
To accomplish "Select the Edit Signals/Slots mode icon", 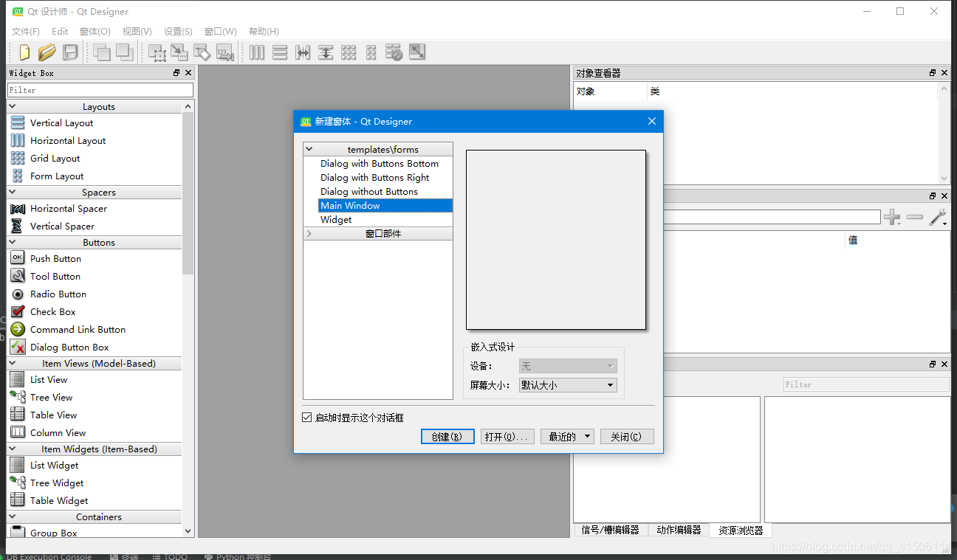I will pyautogui.click(x=179, y=52).
